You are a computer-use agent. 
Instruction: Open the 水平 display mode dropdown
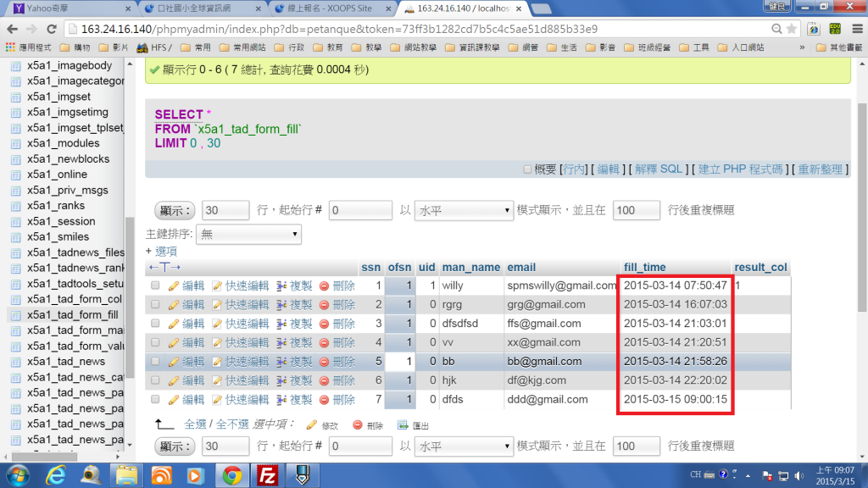pyautogui.click(x=465, y=210)
